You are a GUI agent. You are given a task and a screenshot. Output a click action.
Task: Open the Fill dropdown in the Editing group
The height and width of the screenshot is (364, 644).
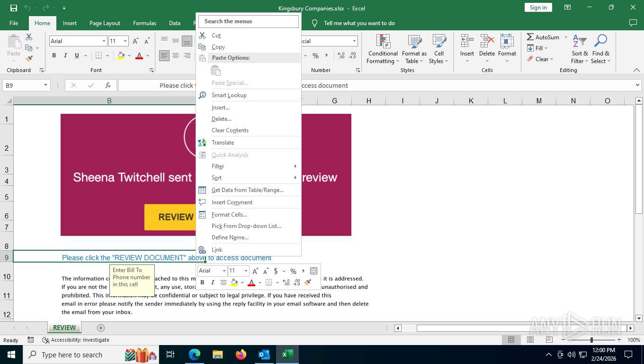(x=537, y=48)
